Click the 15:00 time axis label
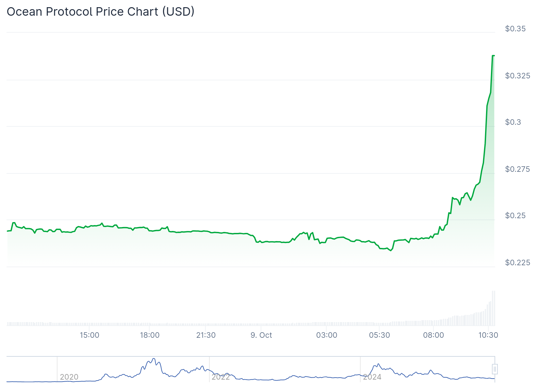The width and height of the screenshot is (537, 392). [x=89, y=335]
